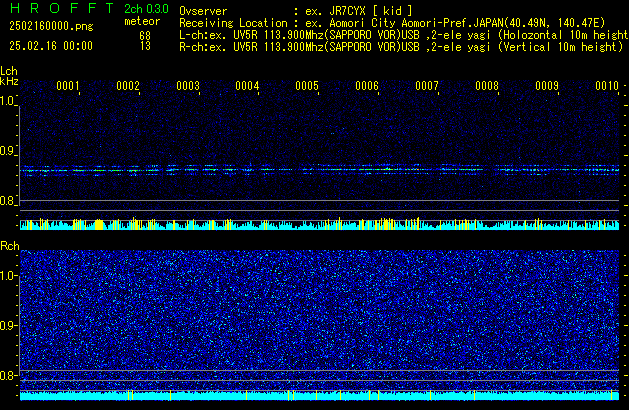Click the Rch 0.9 axis label
Viewport: 629px width, 410px height.
point(7,325)
